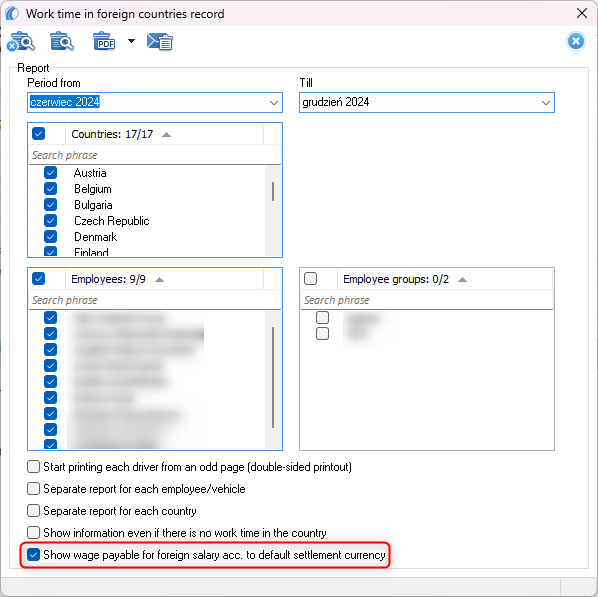
Task: Open the Period from dropdown
Action: [273, 103]
